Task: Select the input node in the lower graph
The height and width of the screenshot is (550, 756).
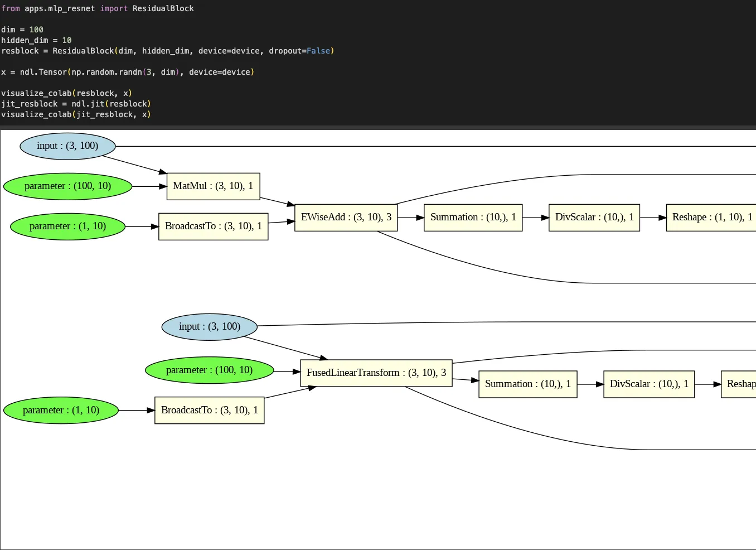Action: coord(209,327)
